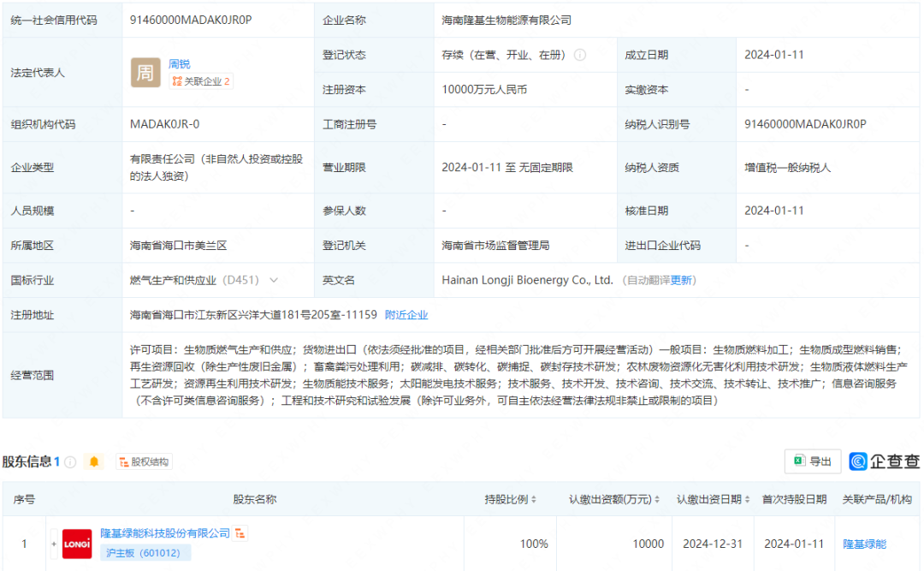Click the 企查查 brand logo

[x=884, y=461]
